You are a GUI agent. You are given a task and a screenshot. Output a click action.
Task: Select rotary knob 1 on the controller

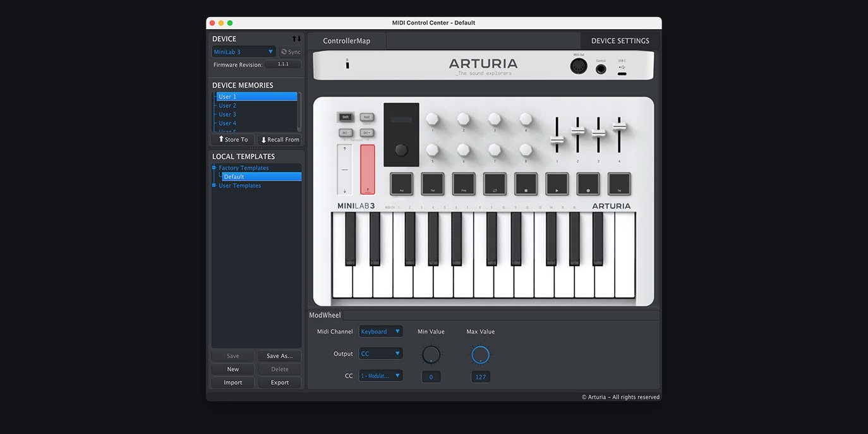point(432,119)
